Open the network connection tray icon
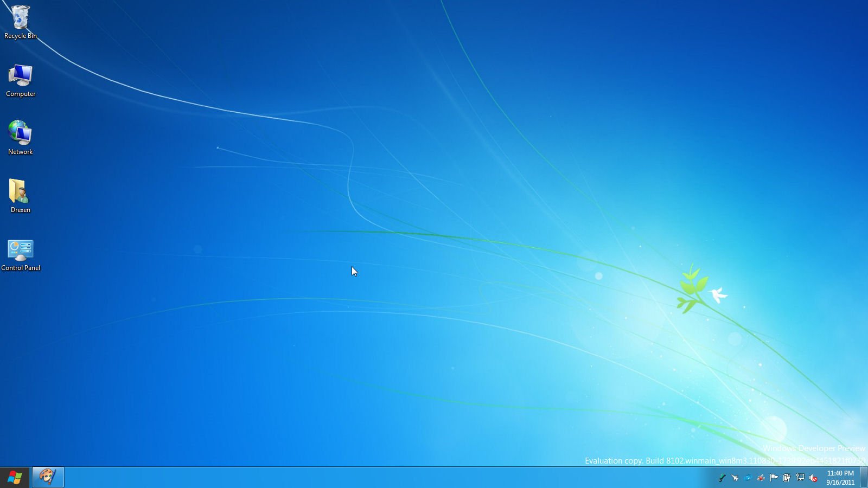Viewport: 868px width, 488px height. (x=800, y=478)
